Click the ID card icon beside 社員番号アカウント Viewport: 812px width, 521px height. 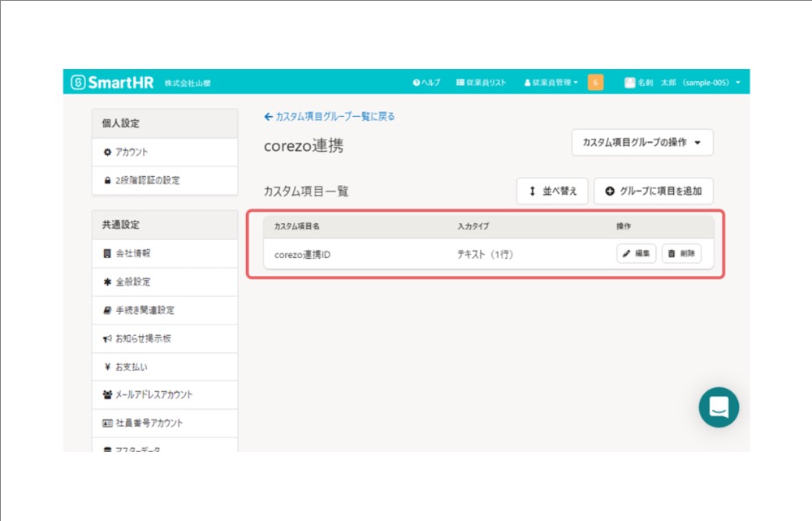click(x=107, y=424)
